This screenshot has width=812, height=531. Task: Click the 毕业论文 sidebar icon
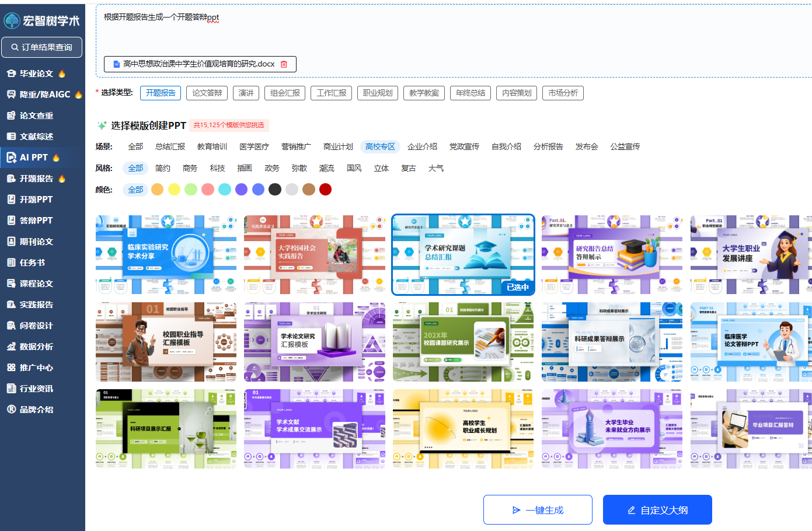pyautogui.click(x=11, y=74)
